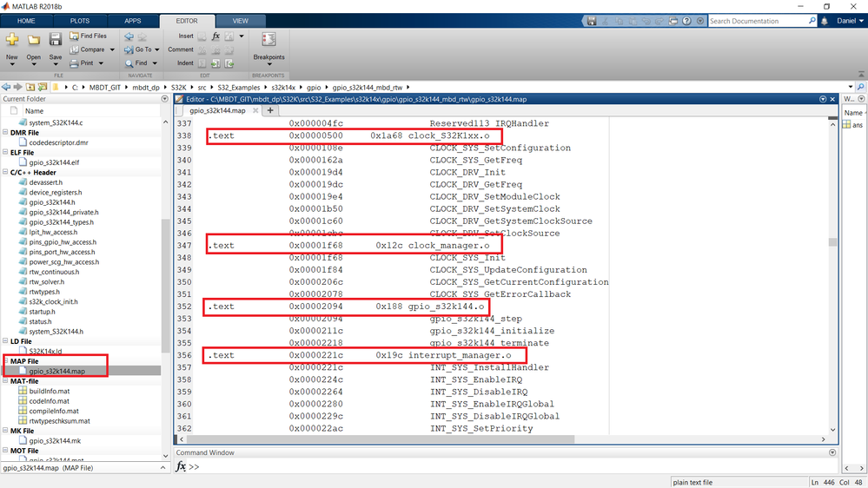Switch to the PLOTS tab
This screenshot has height=488, width=868.
click(80, 21)
